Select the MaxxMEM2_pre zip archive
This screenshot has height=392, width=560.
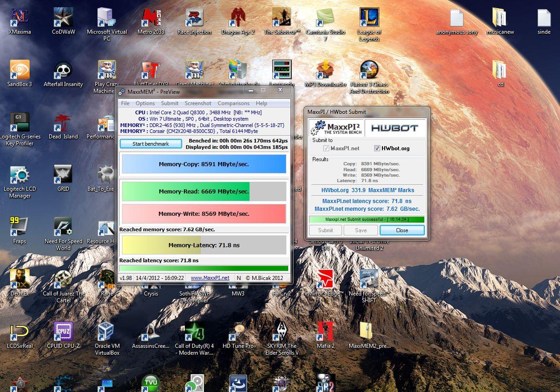369,335
